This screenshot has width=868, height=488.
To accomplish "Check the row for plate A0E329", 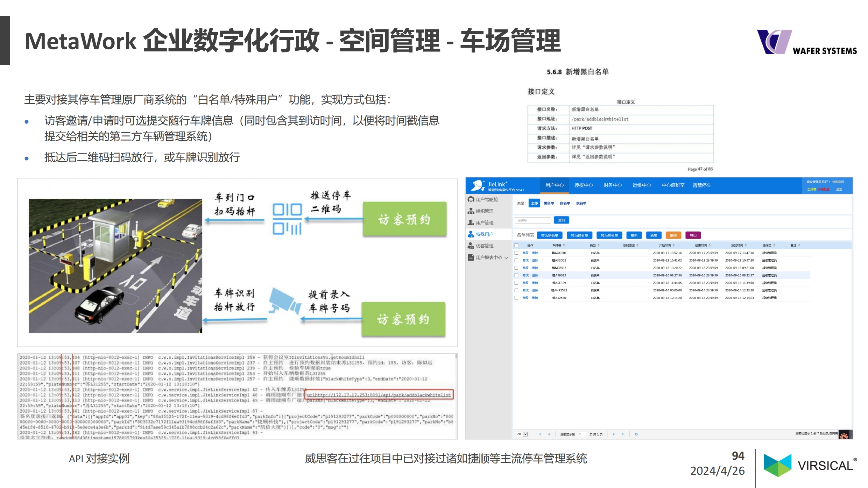I will pos(516,283).
